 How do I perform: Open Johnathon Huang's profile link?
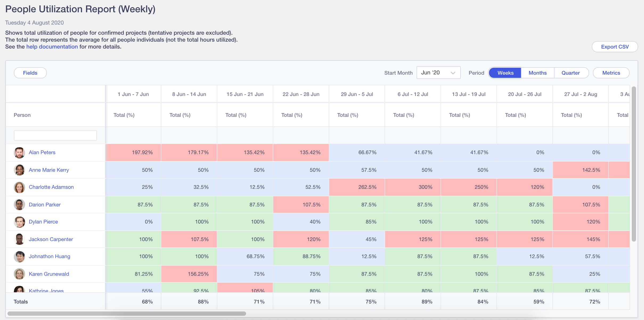pos(49,256)
